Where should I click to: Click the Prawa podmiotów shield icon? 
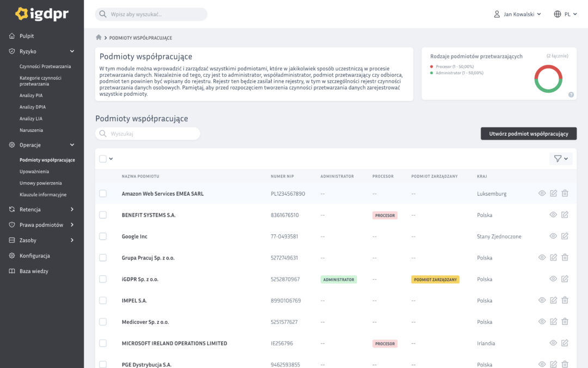[x=12, y=225]
